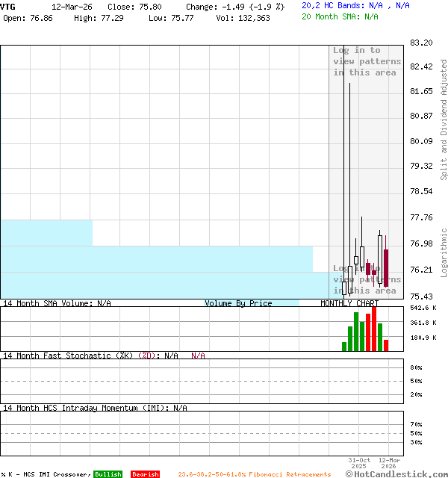Click the first green volume bar
Image resolution: width=448 pixels, height=478 pixels.
(x=344, y=346)
